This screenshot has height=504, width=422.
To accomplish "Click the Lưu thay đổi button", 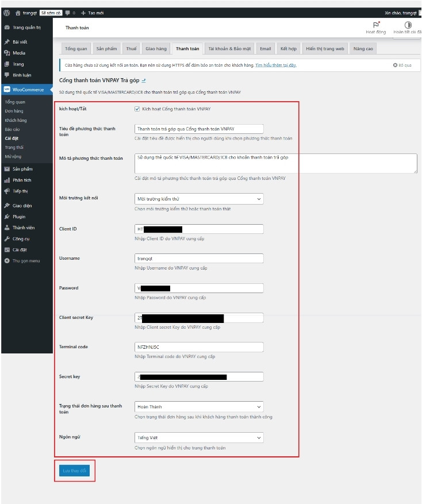I will click(x=74, y=471).
